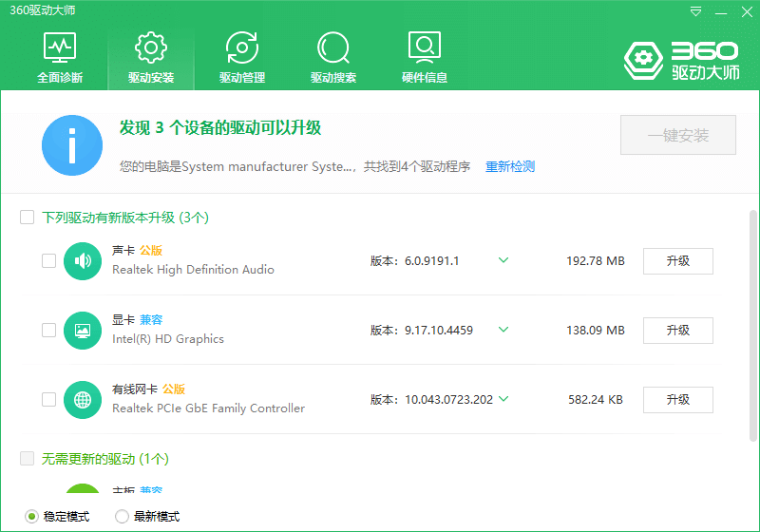Click the 兼容 tag next to 显卡
This screenshot has height=532, width=760.
tap(151, 320)
